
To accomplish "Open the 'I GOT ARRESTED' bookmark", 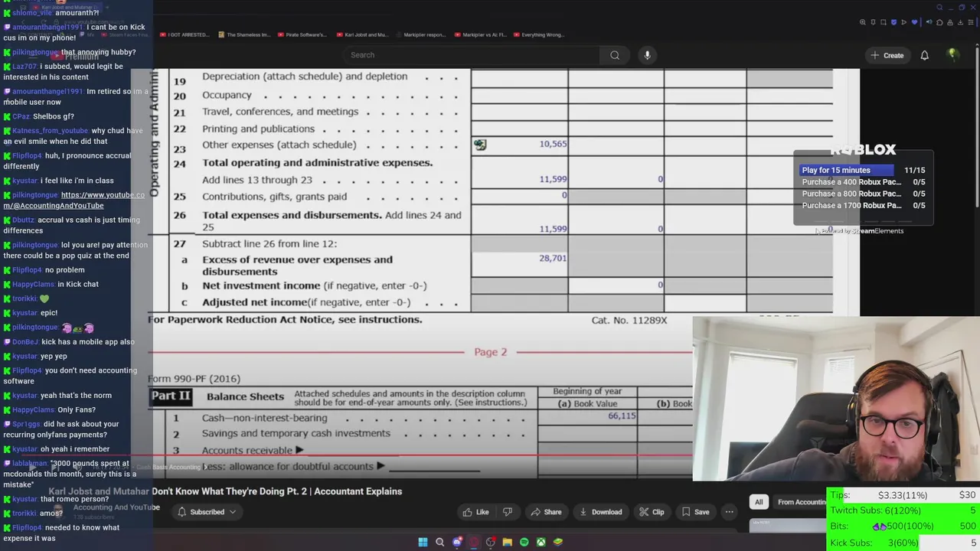I will click(x=185, y=34).
